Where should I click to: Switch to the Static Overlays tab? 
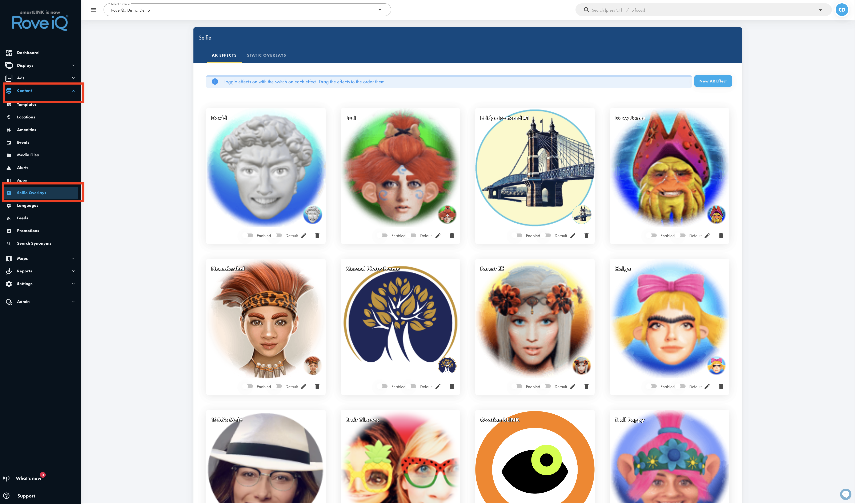[266, 55]
